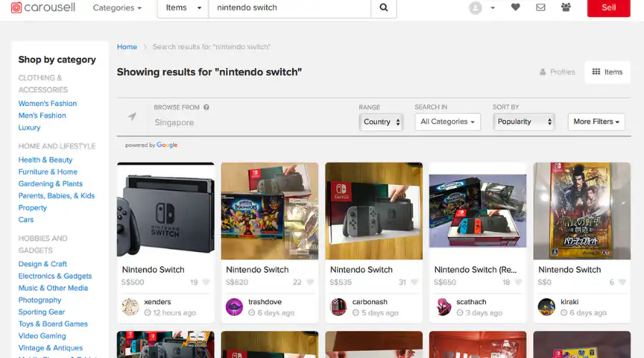Like the S$620 Nintendo Switch listing
The image size is (644, 358).
[x=310, y=282]
